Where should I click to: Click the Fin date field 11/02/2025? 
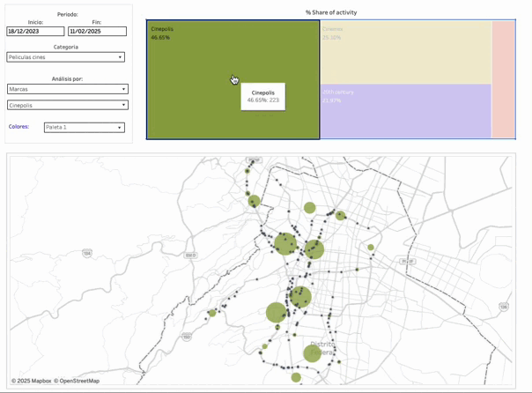click(98, 31)
